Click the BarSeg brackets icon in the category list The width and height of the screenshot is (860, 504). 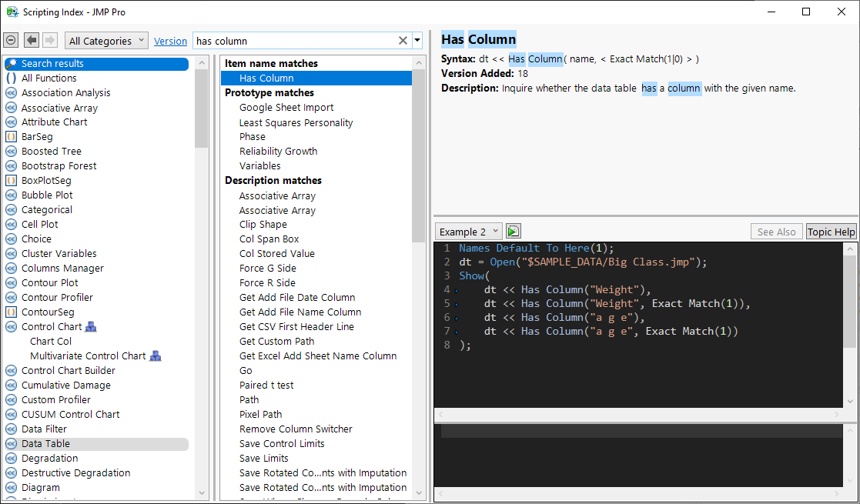[x=12, y=137]
